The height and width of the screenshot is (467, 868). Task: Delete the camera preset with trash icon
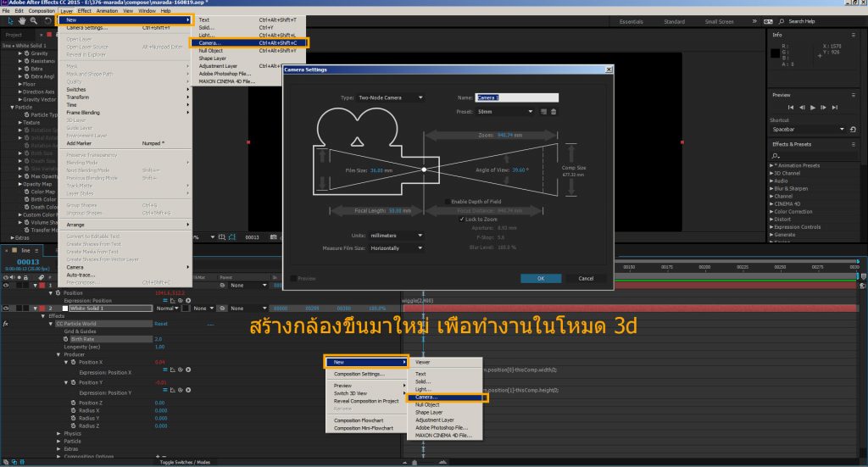point(554,111)
